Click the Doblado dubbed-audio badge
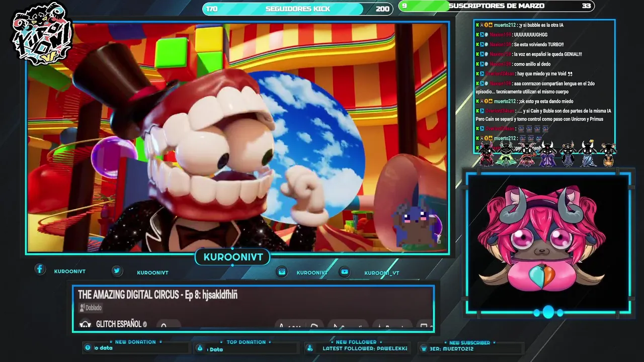 coord(91,308)
